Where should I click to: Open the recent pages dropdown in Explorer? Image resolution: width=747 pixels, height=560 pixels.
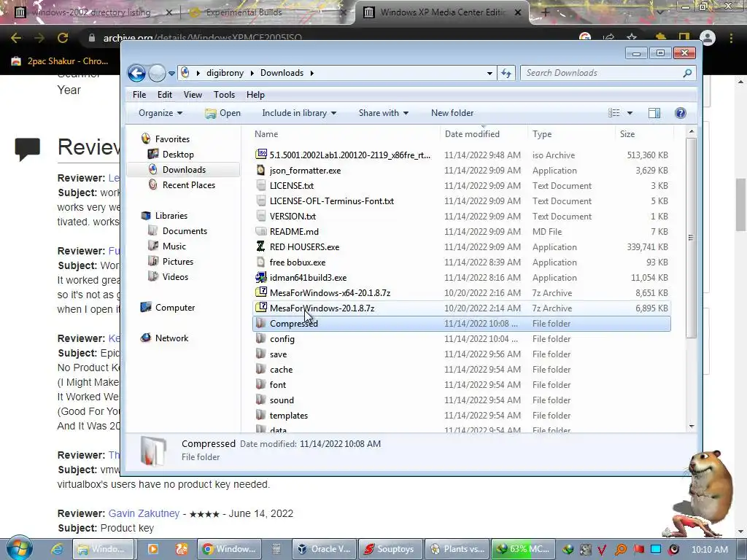coord(171,74)
